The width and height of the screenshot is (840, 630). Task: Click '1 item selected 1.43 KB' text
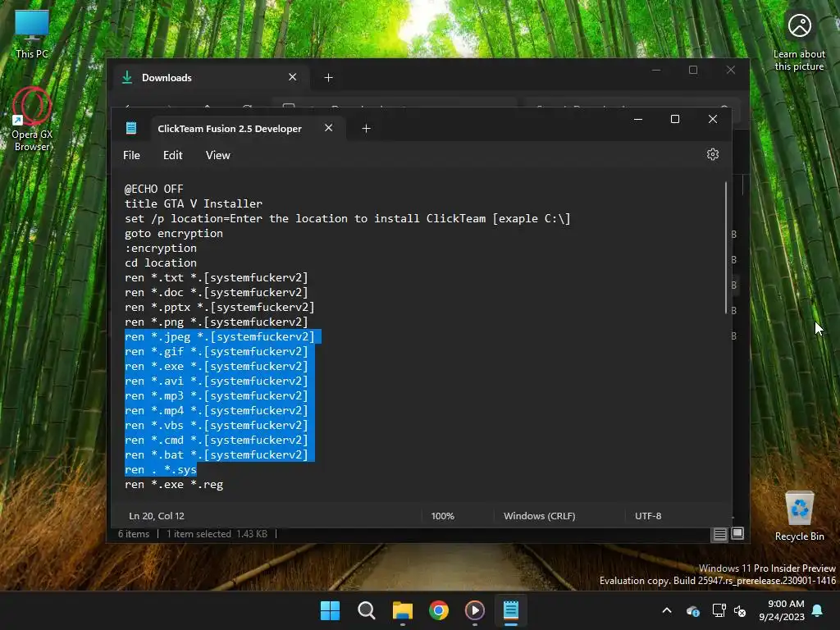[x=217, y=533]
